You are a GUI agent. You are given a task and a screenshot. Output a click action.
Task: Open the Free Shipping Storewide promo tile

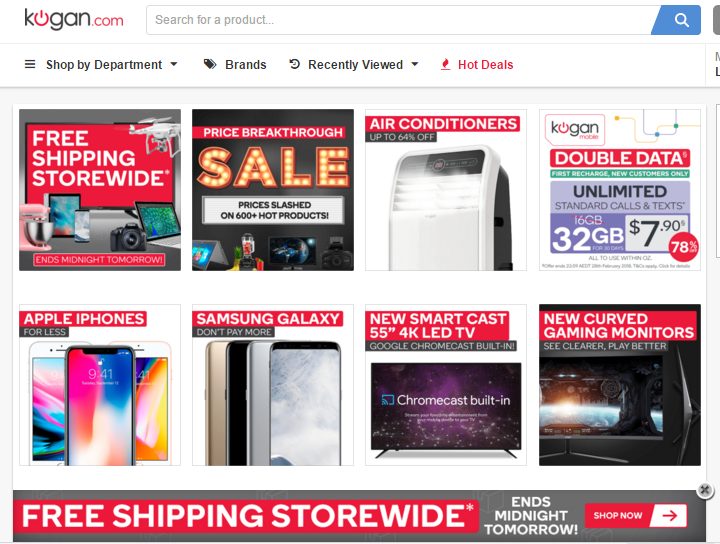(x=100, y=190)
